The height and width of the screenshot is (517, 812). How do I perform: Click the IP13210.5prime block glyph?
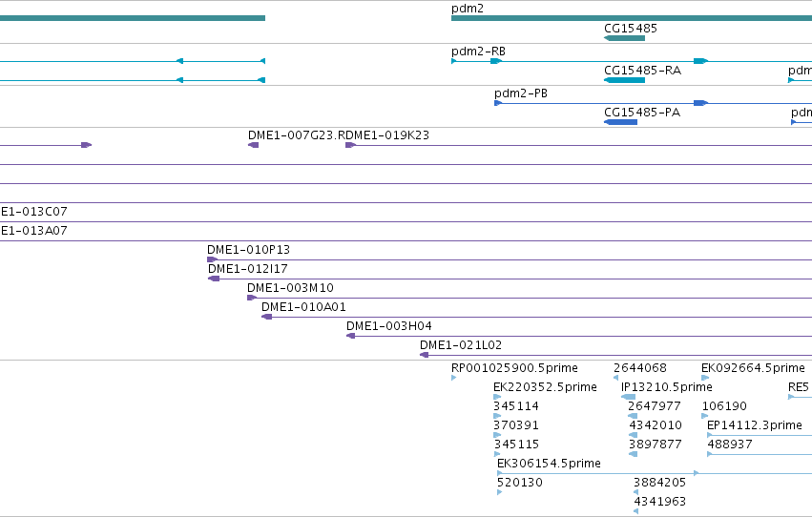(x=628, y=397)
